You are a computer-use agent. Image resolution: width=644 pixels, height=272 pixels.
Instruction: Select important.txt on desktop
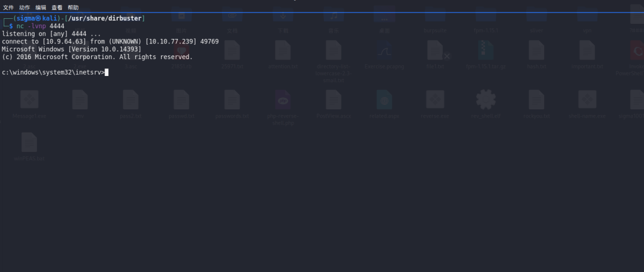pyautogui.click(x=587, y=55)
